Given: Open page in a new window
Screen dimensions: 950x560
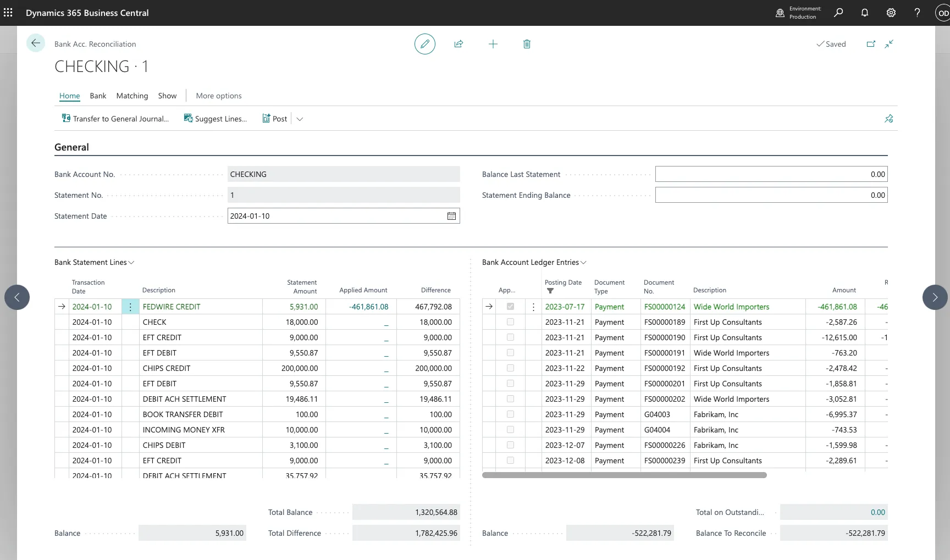Looking at the screenshot, I should (871, 44).
